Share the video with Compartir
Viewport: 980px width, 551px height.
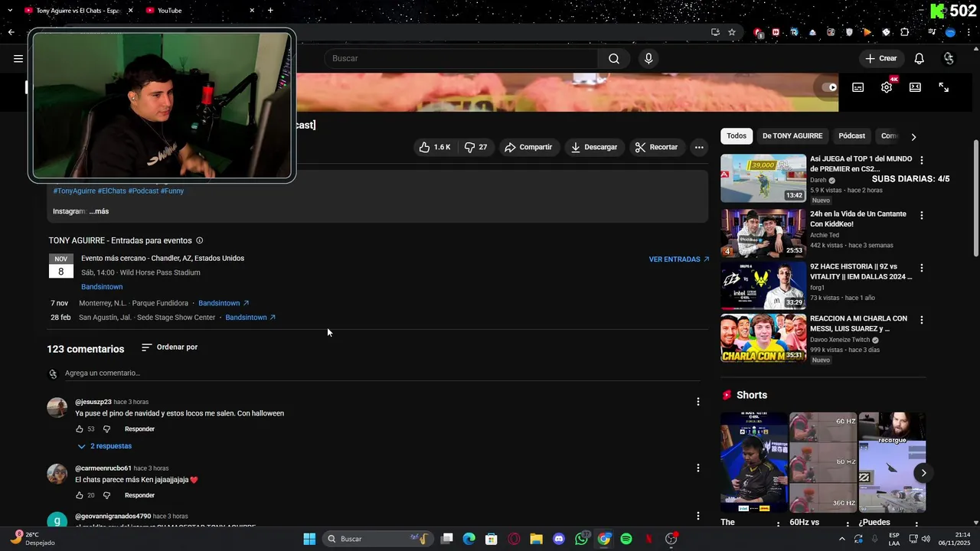(x=528, y=147)
